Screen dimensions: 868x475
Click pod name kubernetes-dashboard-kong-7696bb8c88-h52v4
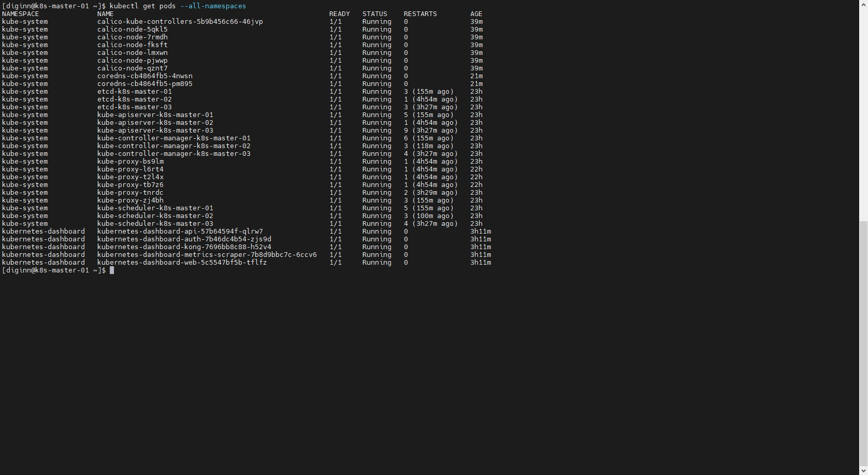pyautogui.click(x=184, y=247)
